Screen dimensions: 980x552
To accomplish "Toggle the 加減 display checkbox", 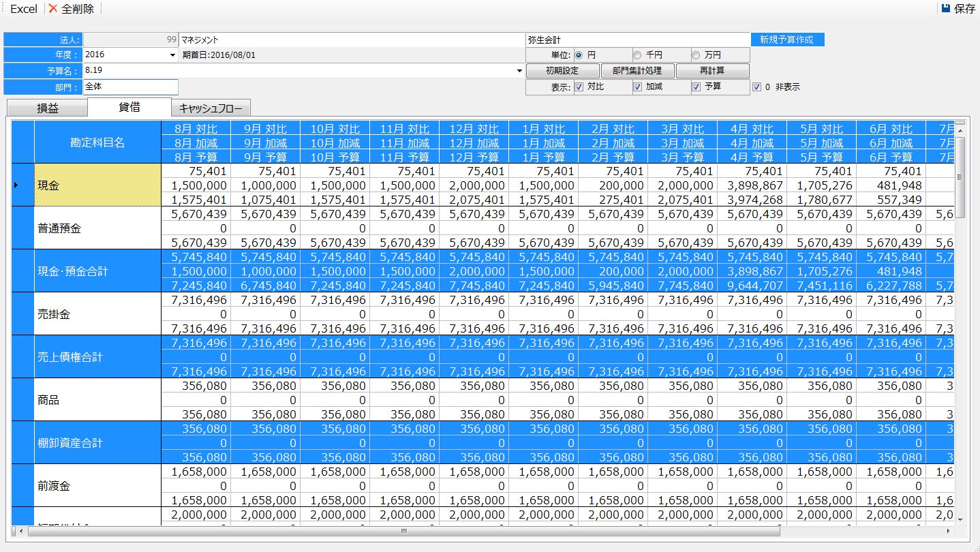I will [x=638, y=87].
